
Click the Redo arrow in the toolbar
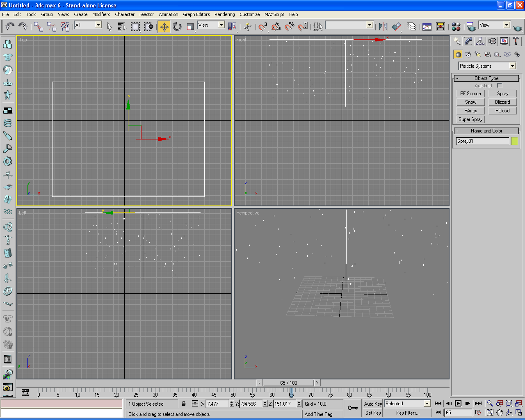pyautogui.click(x=23, y=27)
